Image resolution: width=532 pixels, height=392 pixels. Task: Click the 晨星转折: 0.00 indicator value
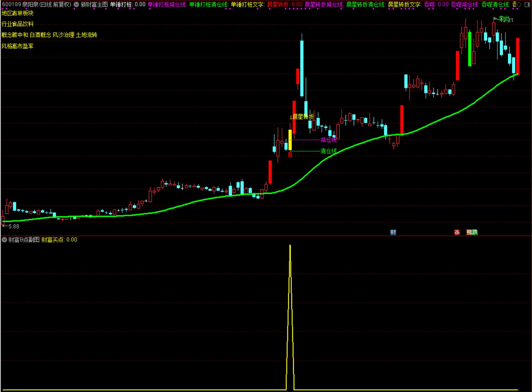click(285, 5)
